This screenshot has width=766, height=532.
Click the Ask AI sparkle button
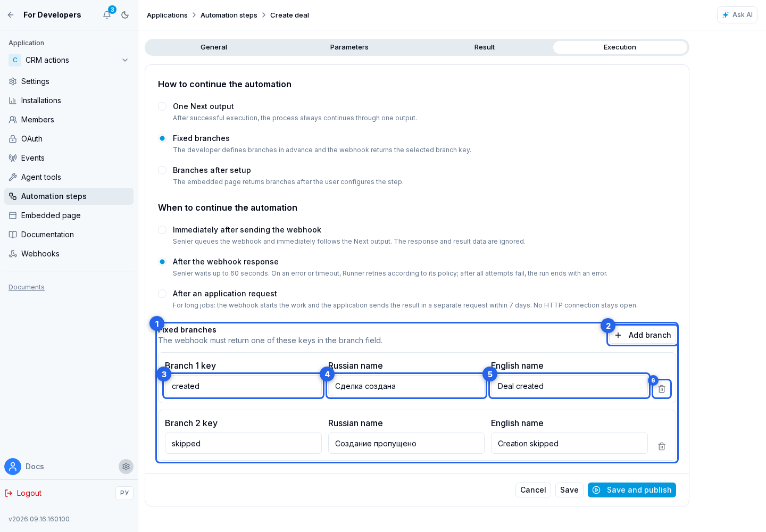click(x=737, y=15)
